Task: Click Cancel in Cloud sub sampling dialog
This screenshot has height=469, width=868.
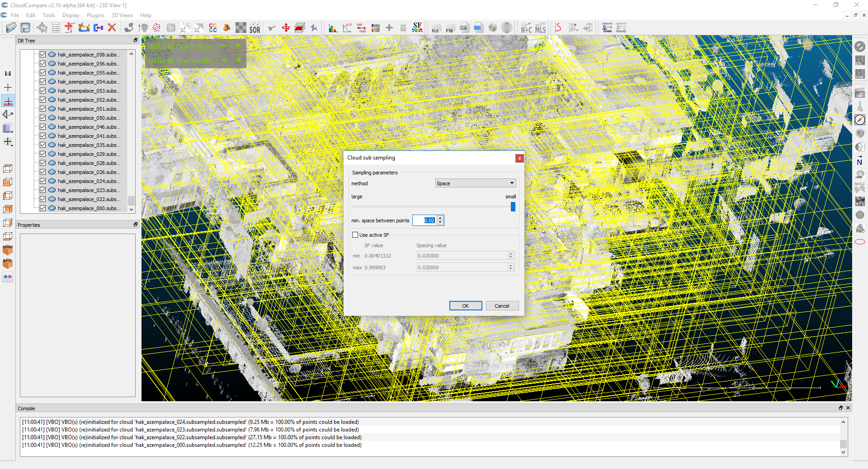Action: 502,306
